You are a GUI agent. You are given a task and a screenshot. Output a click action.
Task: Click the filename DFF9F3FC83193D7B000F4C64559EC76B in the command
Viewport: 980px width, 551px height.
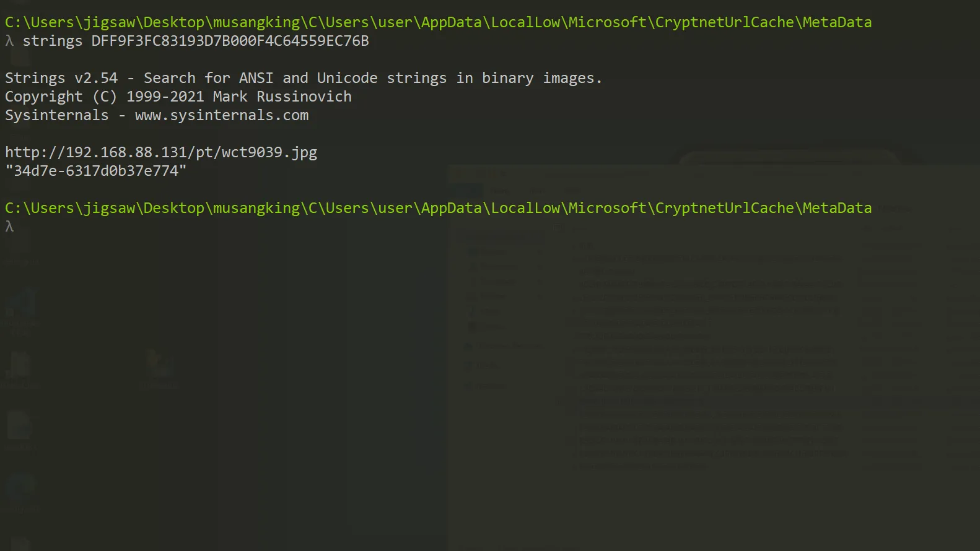coord(230,41)
